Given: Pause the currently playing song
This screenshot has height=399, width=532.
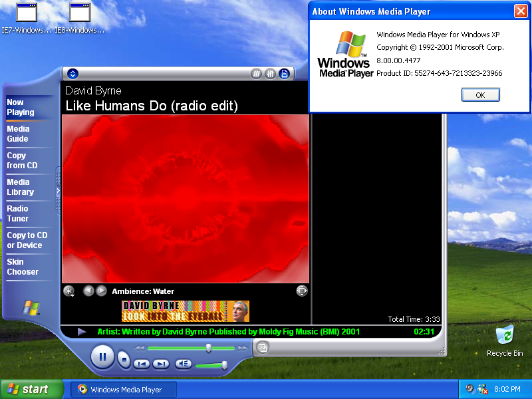Looking at the screenshot, I should (x=102, y=356).
